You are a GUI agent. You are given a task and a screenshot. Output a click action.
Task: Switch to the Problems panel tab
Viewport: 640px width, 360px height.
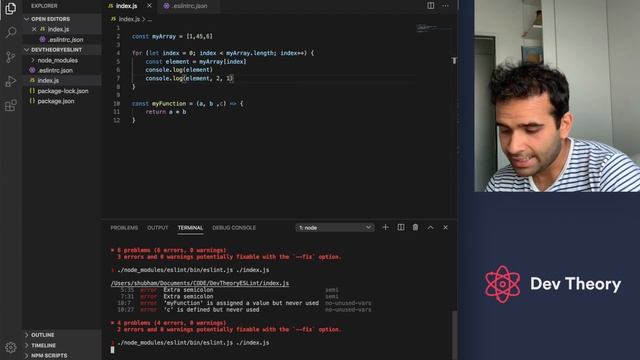[124, 228]
